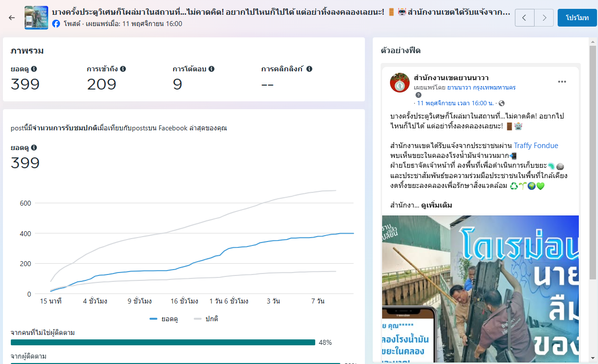Screen dimensions: 598x364
Task: Click info icon next to การคลิกลิงก์
Action: (309, 69)
